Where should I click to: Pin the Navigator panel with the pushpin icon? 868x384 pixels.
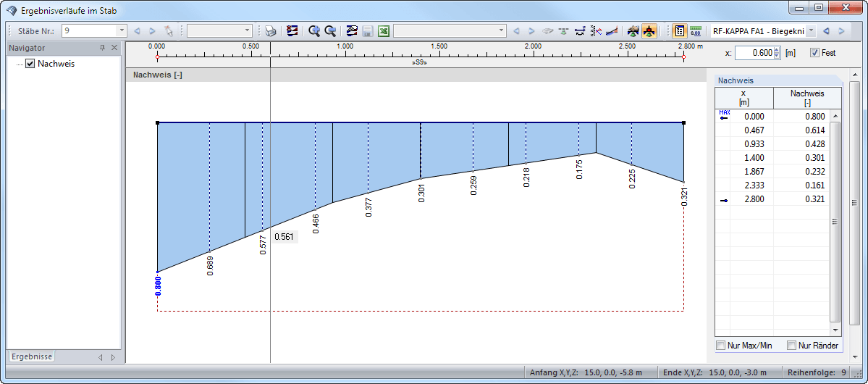102,49
